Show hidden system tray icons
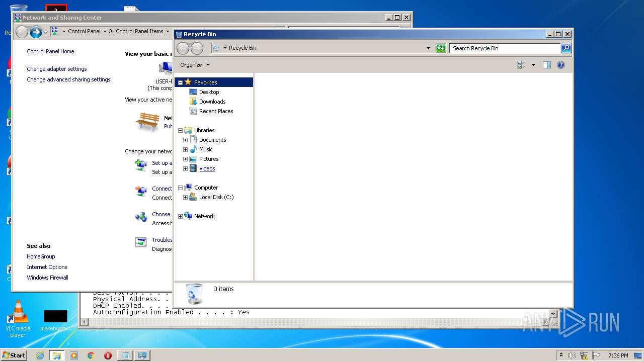The height and width of the screenshot is (362, 644). pyautogui.click(x=561, y=355)
